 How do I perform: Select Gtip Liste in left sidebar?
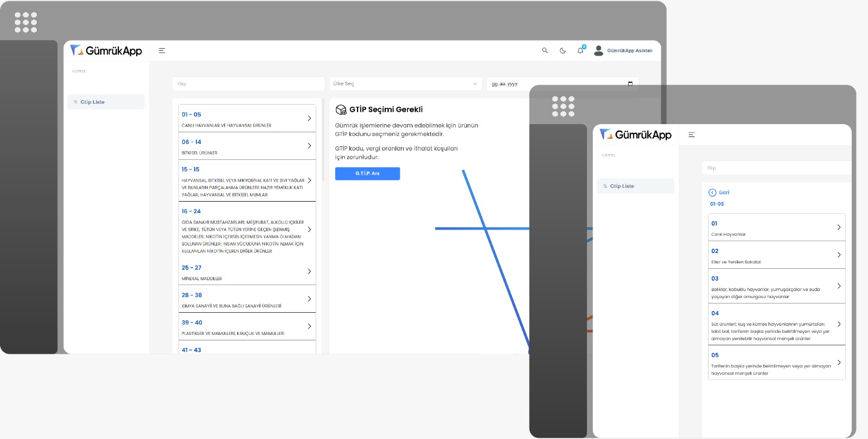point(106,102)
